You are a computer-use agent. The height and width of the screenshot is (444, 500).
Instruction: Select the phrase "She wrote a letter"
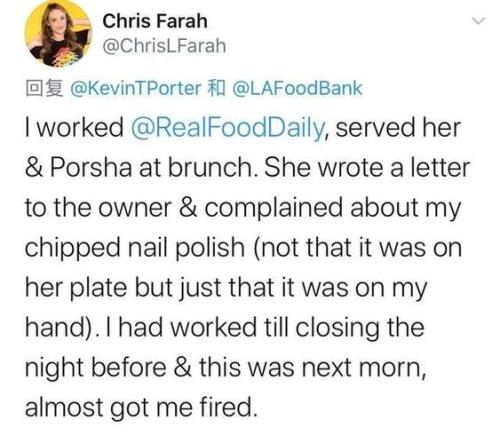[x=367, y=168]
